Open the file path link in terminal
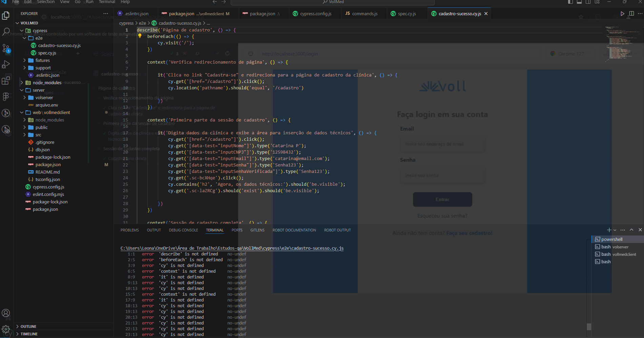This screenshot has height=338, width=644. (232, 248)
